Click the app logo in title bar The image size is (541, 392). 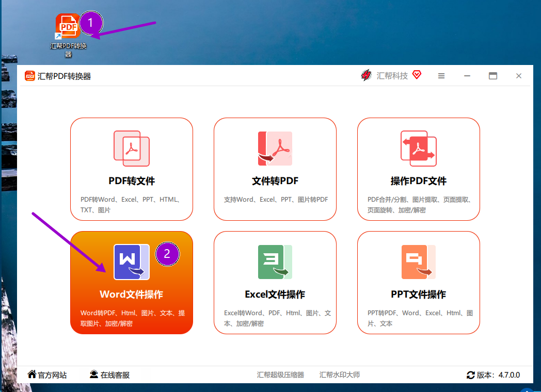point(29,76)
